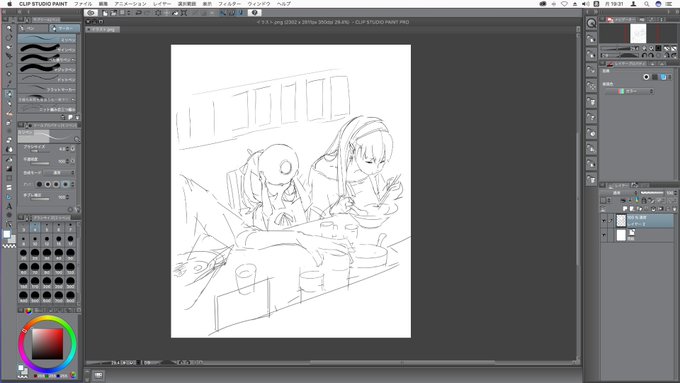Select the Blend tool
Screen dimensions: 680x383
coord(9,150)
